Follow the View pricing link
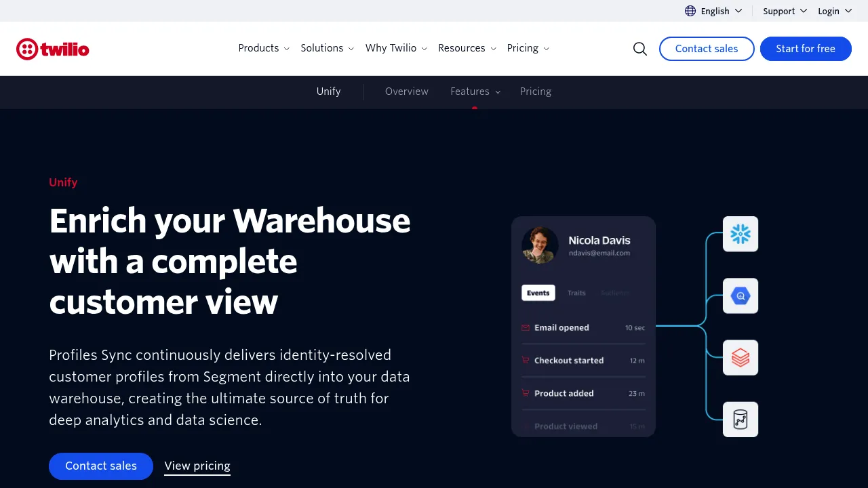The height and width of the screenshot is (488, 868). point(197,466)
